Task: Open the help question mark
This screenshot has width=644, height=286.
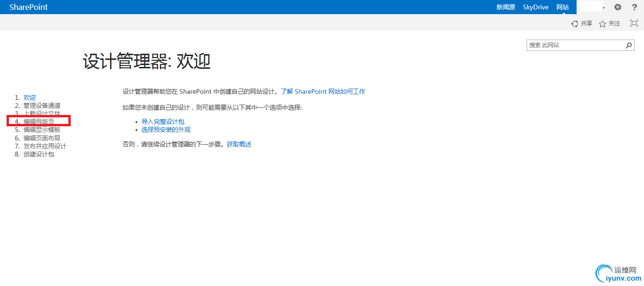Action: [635, 7]
